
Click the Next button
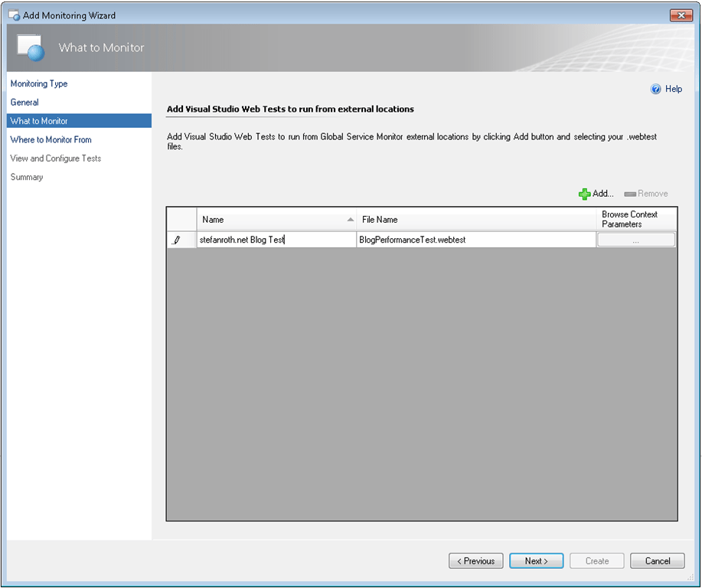tap(537, 560)
